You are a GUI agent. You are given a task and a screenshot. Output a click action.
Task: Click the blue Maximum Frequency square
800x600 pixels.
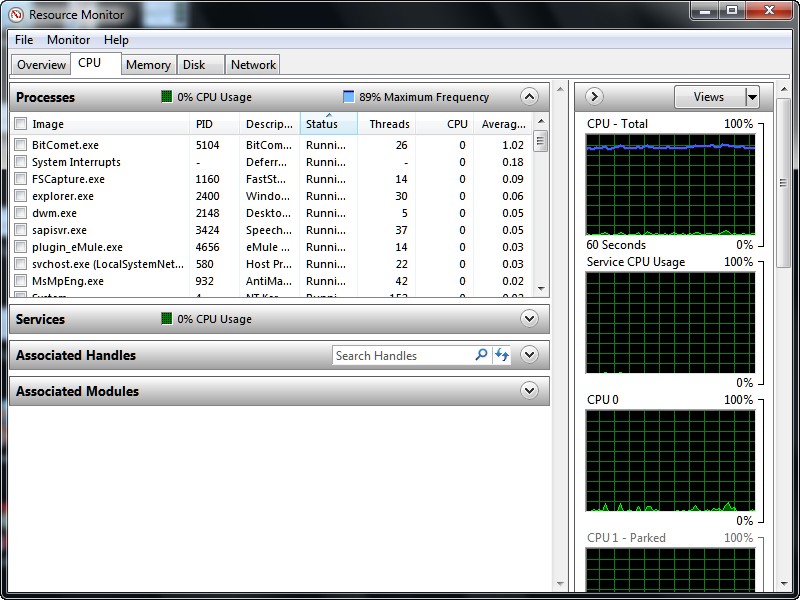[348, 96]
